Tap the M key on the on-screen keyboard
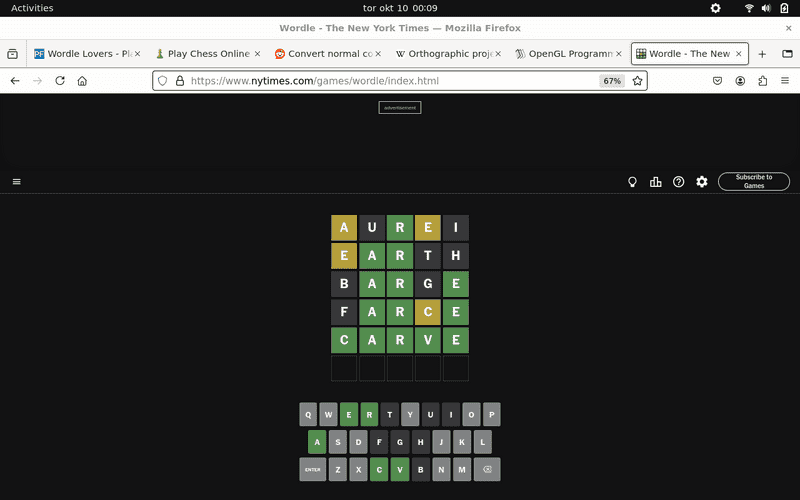This screenshot has height=500, width=800. (x=462, y=469)
